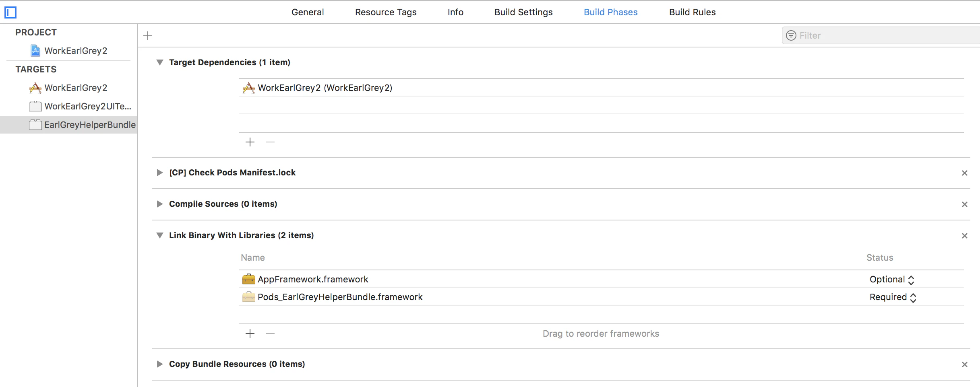The width and height of the screenshot is (980, 387).
Task: Delete the Link Binary With Libraries phase
Action: (965, 236)
